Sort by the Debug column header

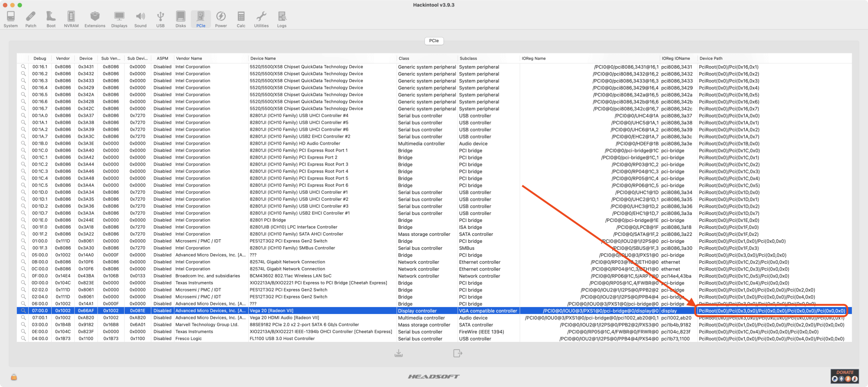coord(40,58)
